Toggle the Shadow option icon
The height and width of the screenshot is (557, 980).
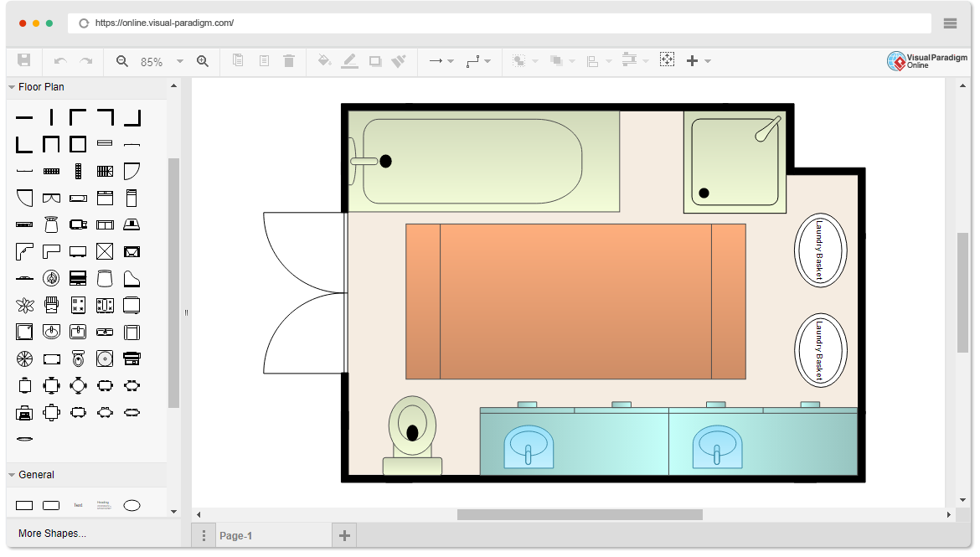coord(375,61)
